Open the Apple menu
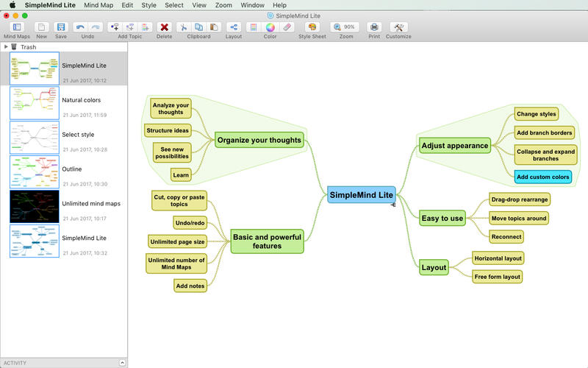The height and width of the screenshot is (368, 588). coord(12,5)
